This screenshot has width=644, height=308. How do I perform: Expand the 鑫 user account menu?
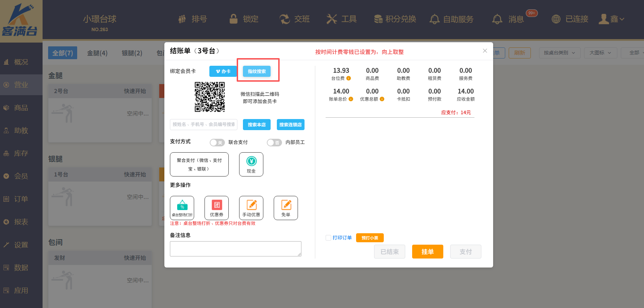[x=611, y=19]
